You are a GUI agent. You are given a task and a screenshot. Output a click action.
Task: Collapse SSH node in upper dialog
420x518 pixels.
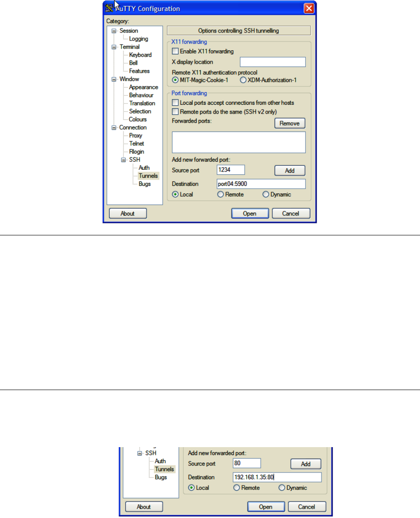click(x=123, y=160)
